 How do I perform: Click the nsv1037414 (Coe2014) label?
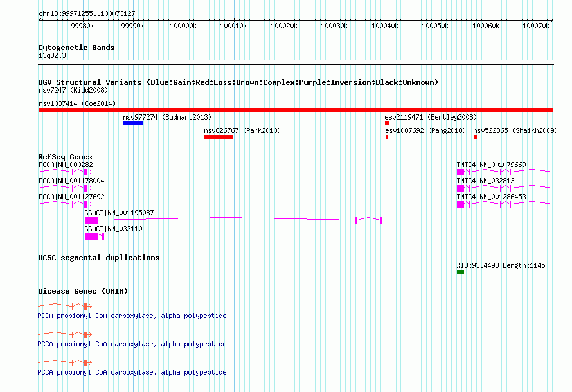(x=77, y=103)
